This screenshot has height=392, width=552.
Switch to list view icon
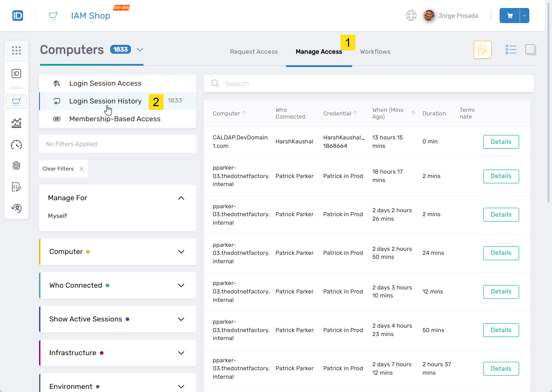(x=511, y=50)
